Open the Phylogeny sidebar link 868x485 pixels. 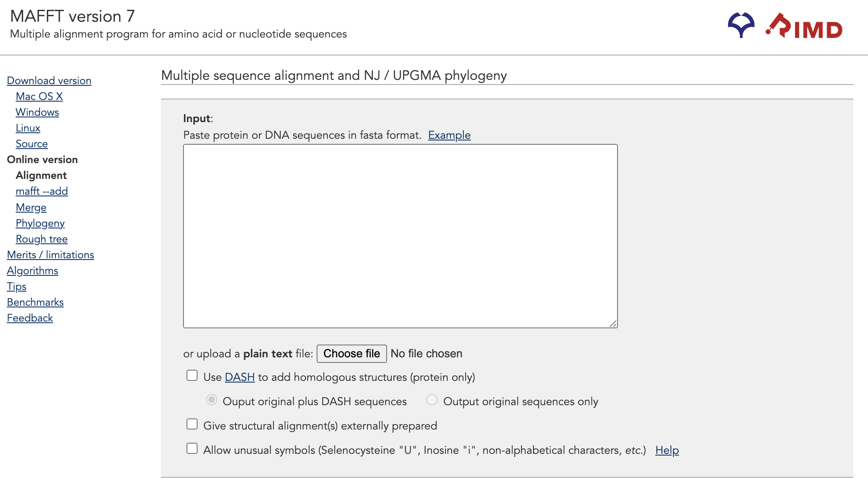point(40,223)
